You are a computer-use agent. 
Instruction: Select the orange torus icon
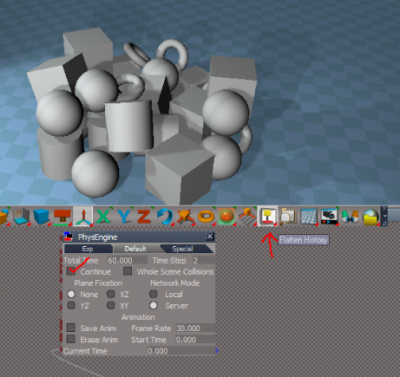[x=206, y=217]
